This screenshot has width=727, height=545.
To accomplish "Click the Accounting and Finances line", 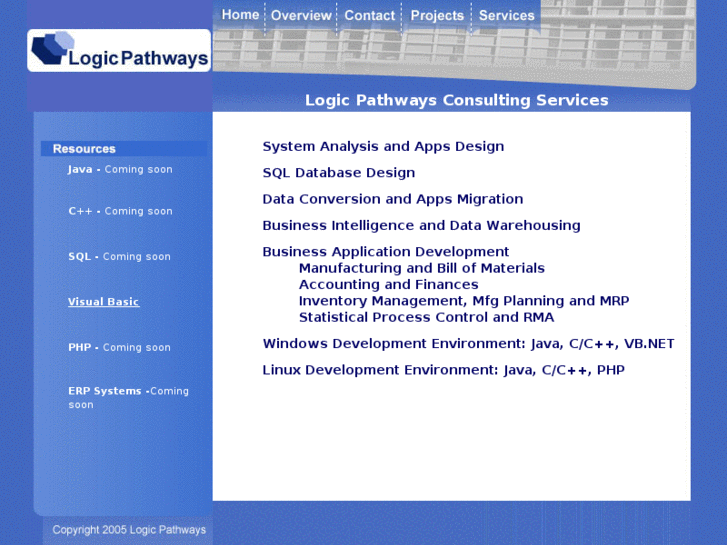I will pyautogui.click(x=389, y=284).
